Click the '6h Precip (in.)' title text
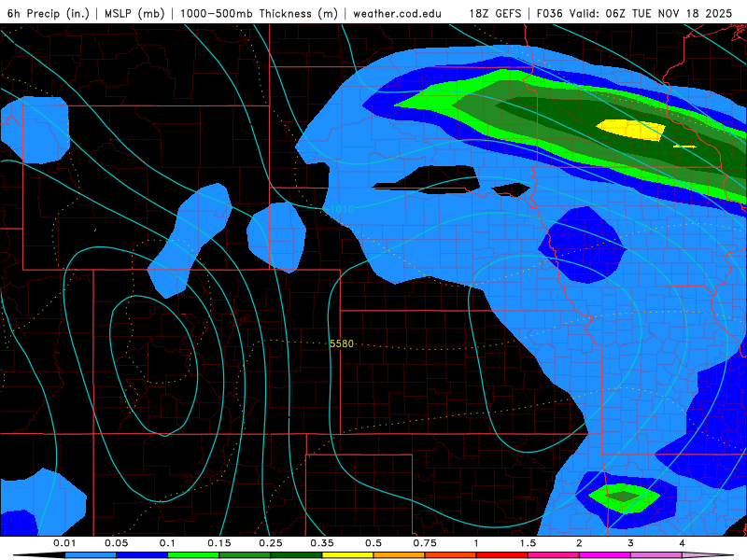 (x=49, y=13)
